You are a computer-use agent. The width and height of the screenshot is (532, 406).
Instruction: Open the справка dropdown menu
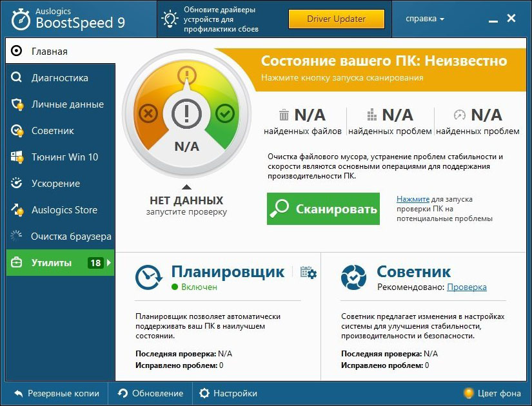click(x=428, y=19)
